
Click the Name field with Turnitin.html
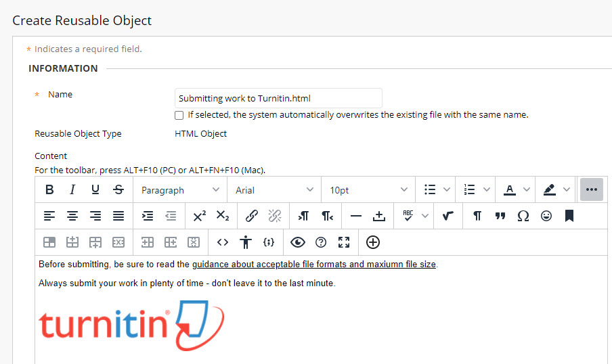[x=278, y=98]
